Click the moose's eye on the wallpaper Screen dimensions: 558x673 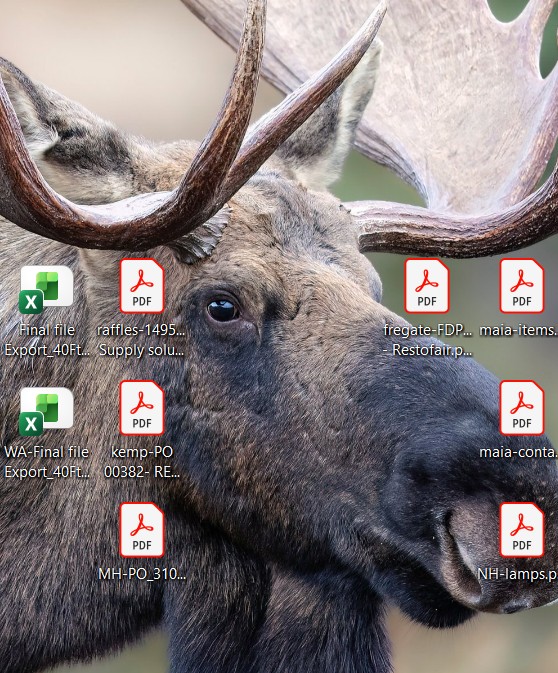(x=222, y=310)
